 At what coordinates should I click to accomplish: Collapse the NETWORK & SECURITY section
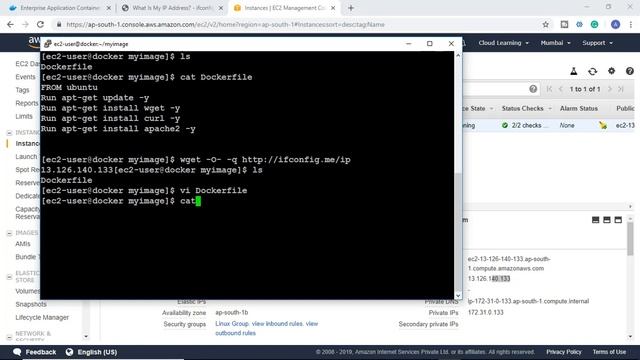click(9, 337)
